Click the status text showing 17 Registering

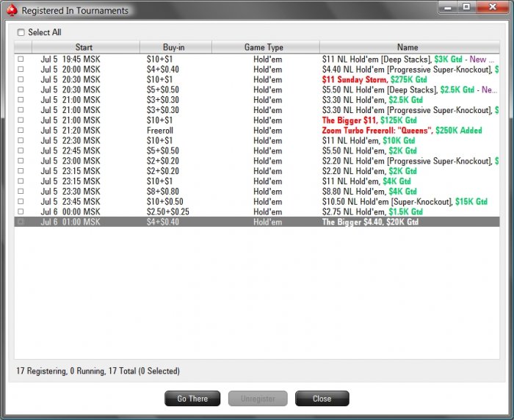(x=98, y=371)
